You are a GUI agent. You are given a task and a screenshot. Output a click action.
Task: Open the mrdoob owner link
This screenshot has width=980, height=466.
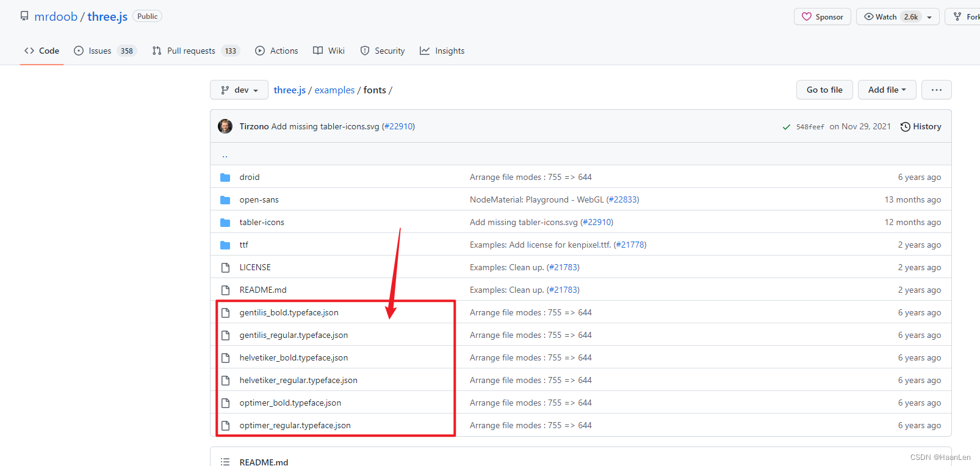tap(56, 16)
